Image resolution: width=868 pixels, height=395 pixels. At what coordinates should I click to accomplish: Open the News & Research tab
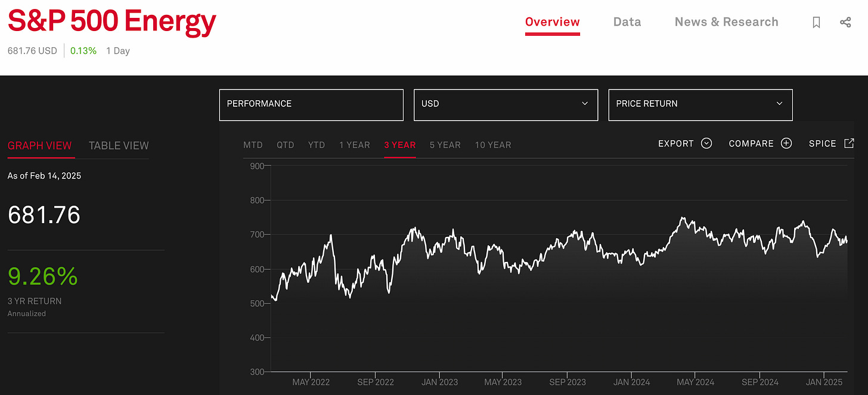727,22
